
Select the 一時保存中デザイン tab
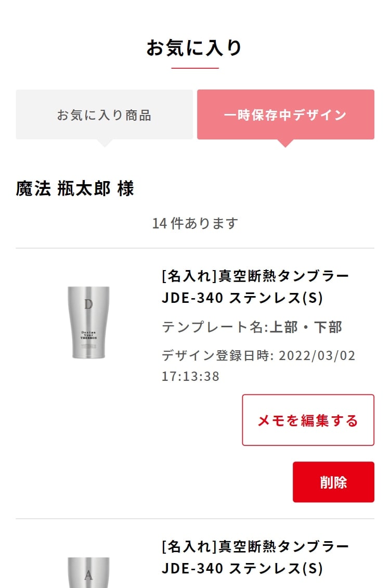point(285,114)
